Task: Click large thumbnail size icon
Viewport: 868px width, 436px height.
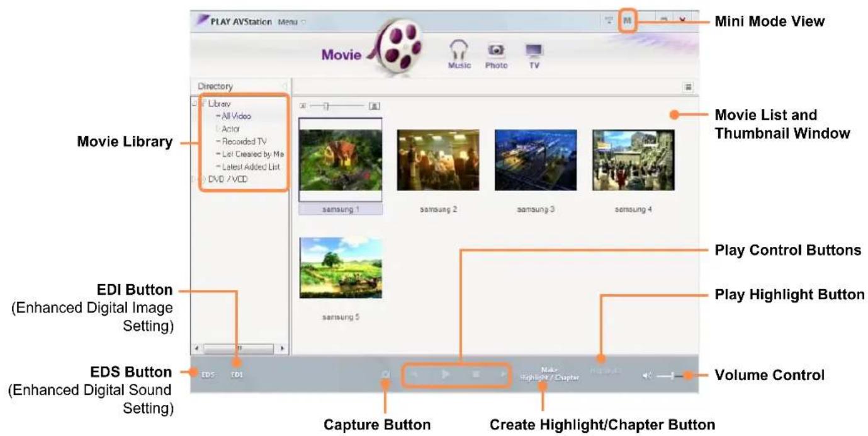Action: click(374, 106)
